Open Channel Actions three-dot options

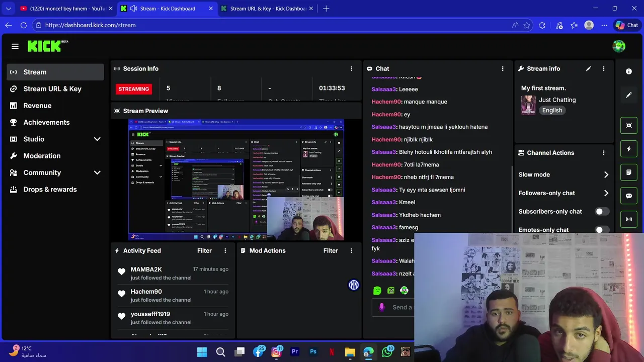click(x=603, y=153)
